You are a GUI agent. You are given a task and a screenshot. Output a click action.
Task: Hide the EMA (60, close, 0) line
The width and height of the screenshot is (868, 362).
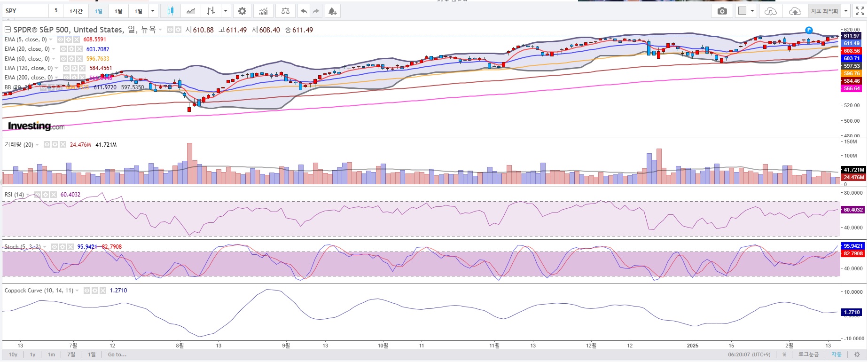pyautogui.click(x=63, y=59)
